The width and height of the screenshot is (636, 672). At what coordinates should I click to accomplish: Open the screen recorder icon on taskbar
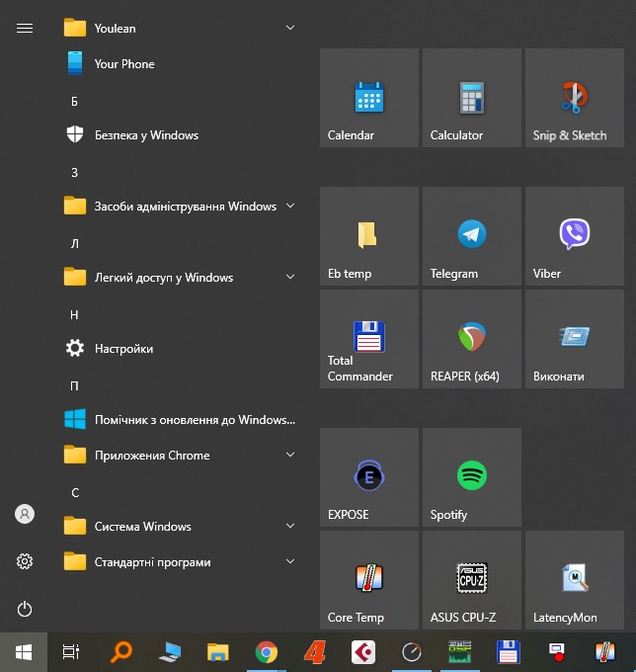coord(557,652)
